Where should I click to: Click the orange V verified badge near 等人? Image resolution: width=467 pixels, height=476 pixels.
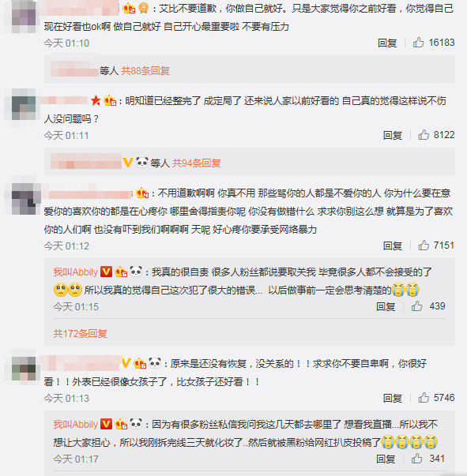(128, 163)
